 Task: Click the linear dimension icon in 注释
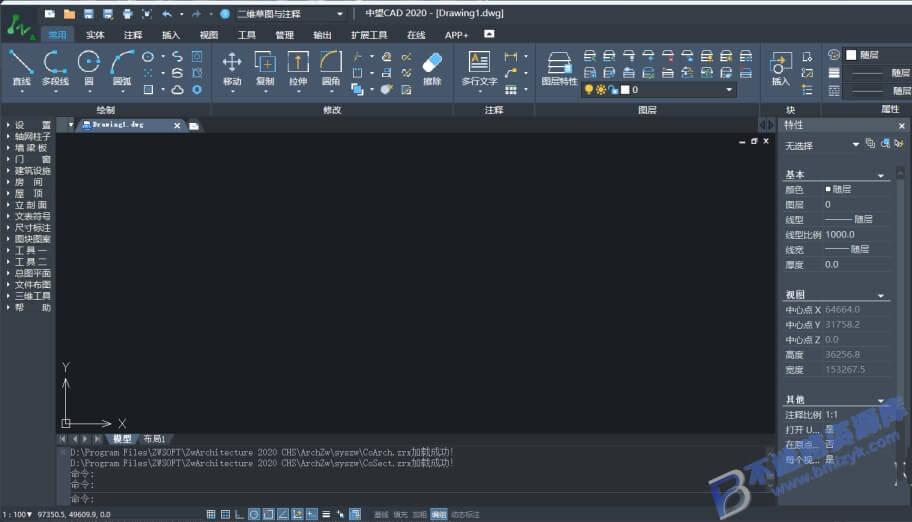(x=511, y=56)
